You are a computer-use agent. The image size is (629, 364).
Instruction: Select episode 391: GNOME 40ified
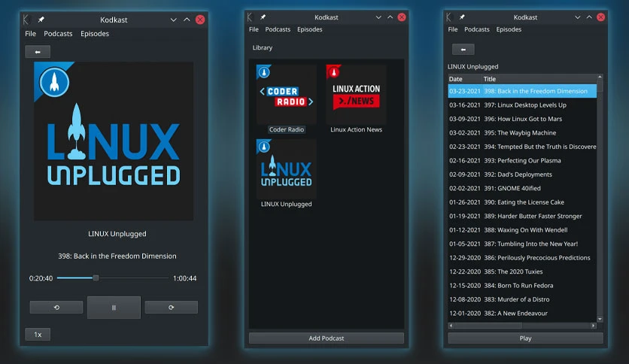(x=522, y=188)
